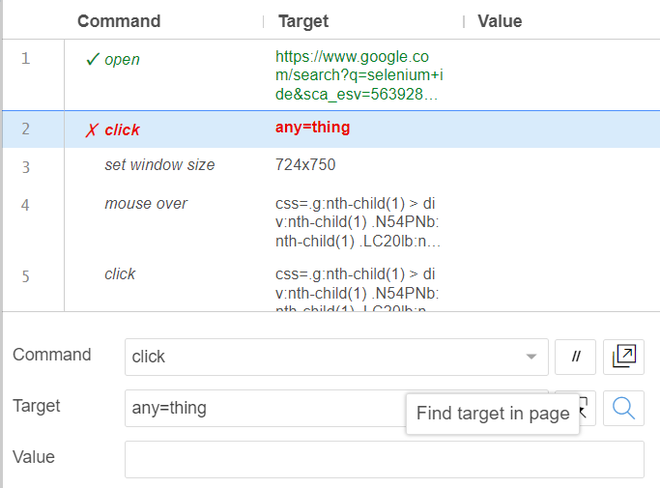Image resolution: width=660 pixels, height=488 pixels.
Task: Select the click command in row 5
Action: (120, 273)
